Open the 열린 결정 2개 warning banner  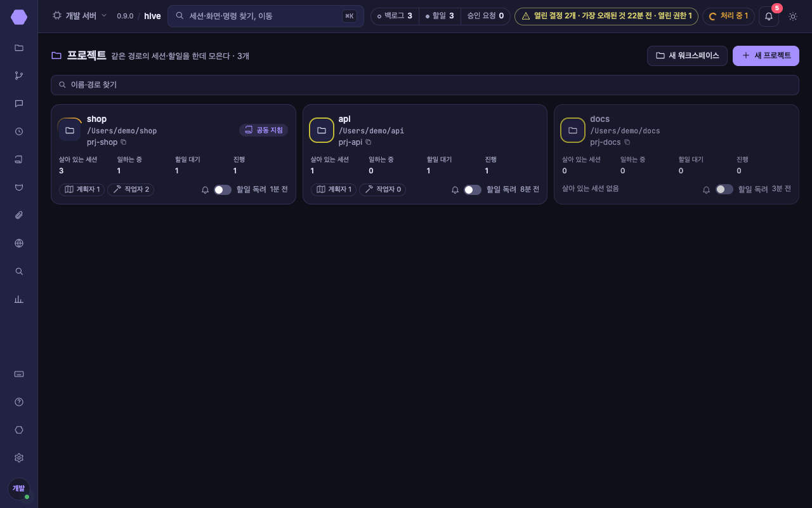coord(606,16)
